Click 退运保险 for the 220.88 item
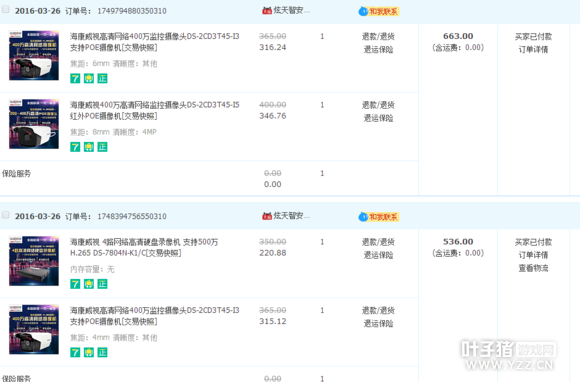Image resolution: width=580 pixels, height=382 pixels. pyautogui.click(x=378, y=255)
